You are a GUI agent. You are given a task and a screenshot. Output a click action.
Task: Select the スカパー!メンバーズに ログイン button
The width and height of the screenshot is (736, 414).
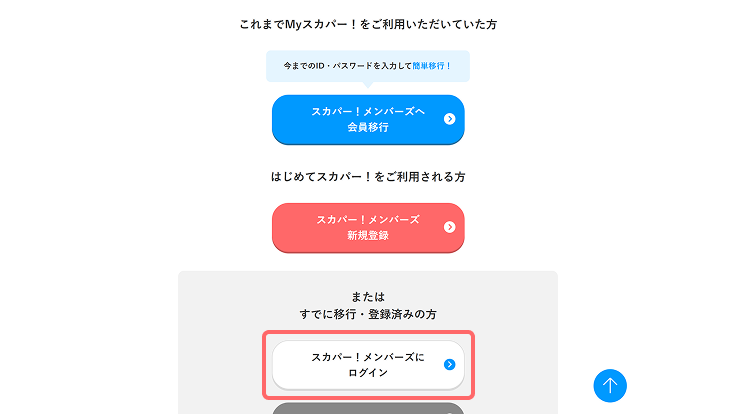tap(368, 365)
